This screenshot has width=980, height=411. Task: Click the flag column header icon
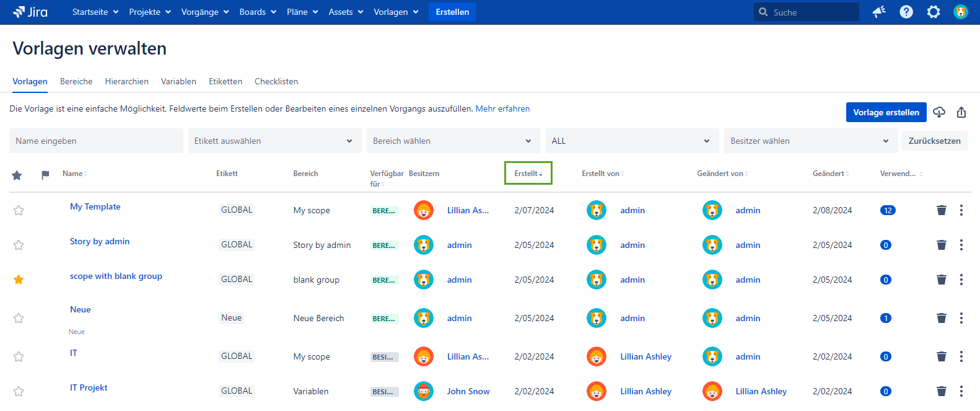coord(45,175)
